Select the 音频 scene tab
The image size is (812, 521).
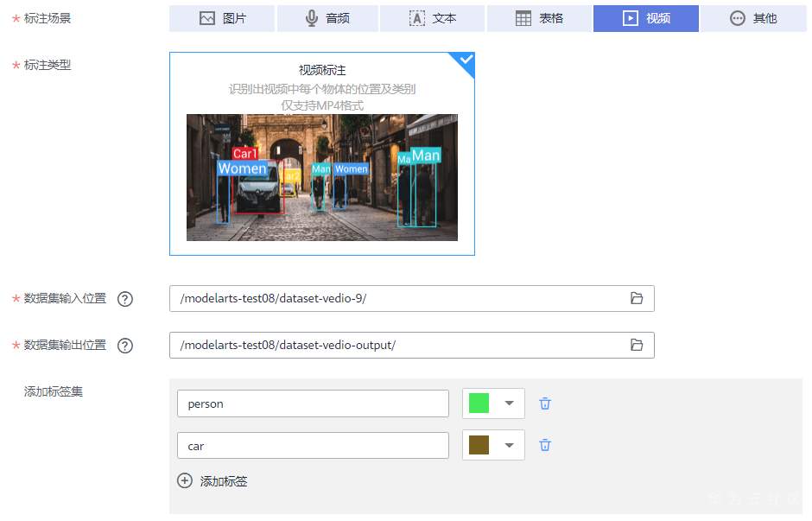[x=327, y=19]
